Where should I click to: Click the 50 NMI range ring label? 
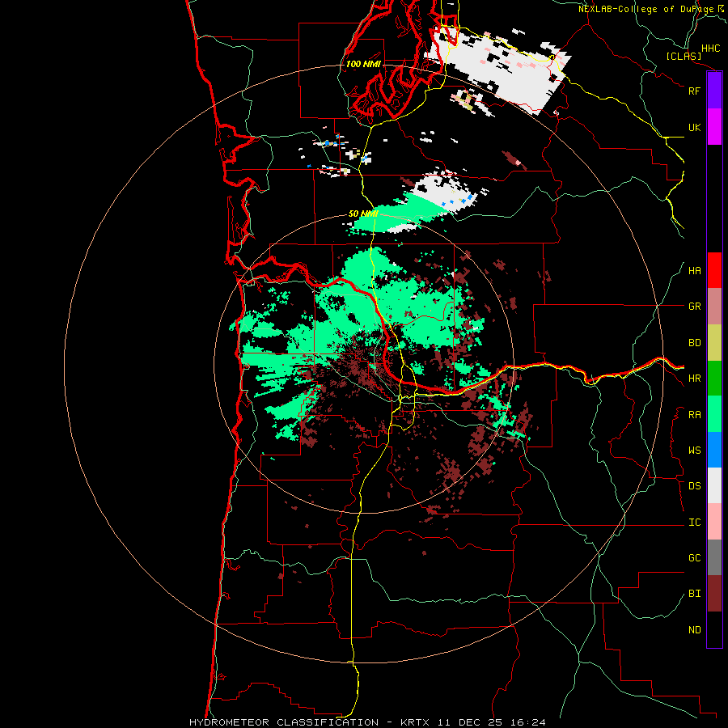pyautogui.click(x=363, y=214)
